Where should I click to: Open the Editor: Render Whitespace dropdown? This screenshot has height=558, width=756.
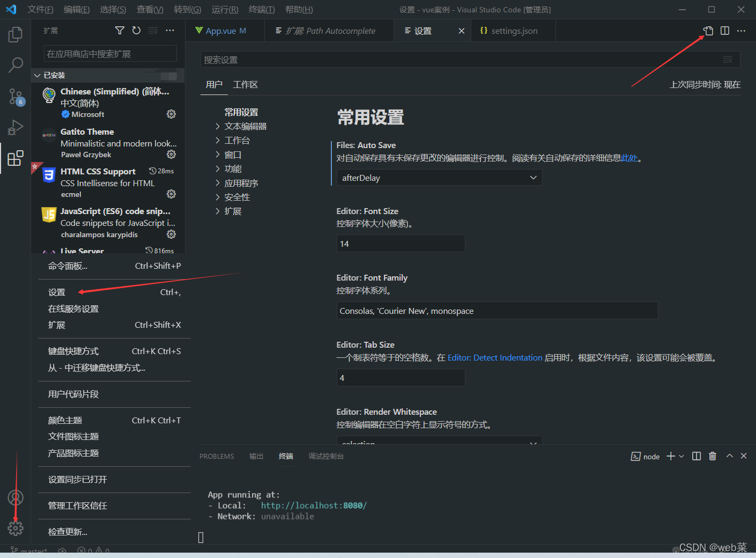pos(439,443)
